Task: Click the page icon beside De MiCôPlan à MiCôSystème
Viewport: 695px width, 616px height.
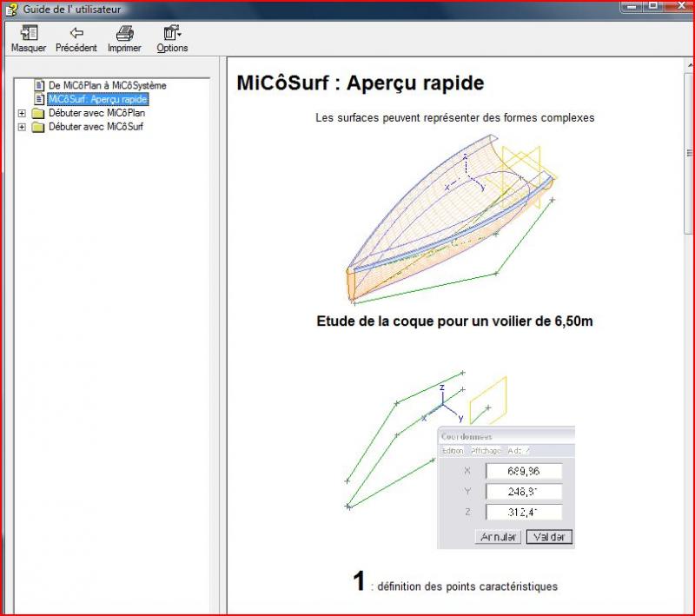Action: click(x=39, y=85)
